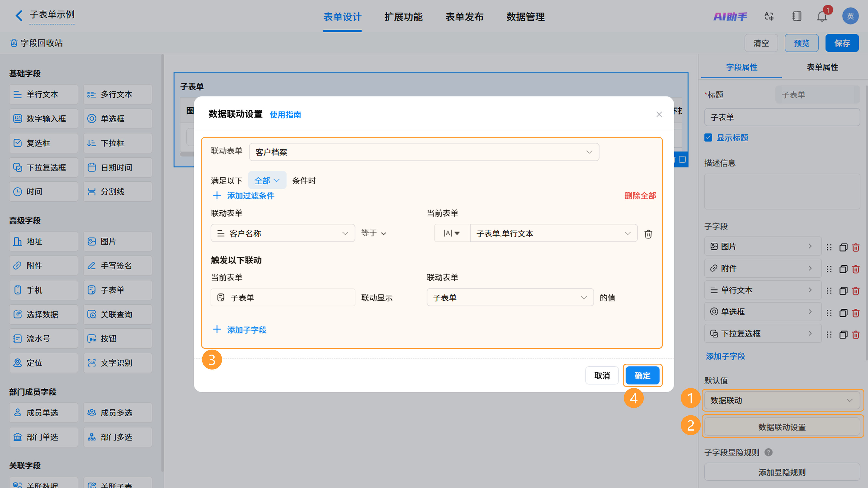Click the 子表单示例 form title
This screenshot has width=868, height=488.
52,14
